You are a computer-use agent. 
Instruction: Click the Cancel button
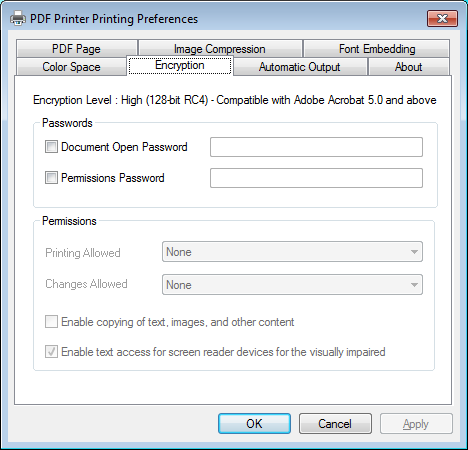point(335,424)
